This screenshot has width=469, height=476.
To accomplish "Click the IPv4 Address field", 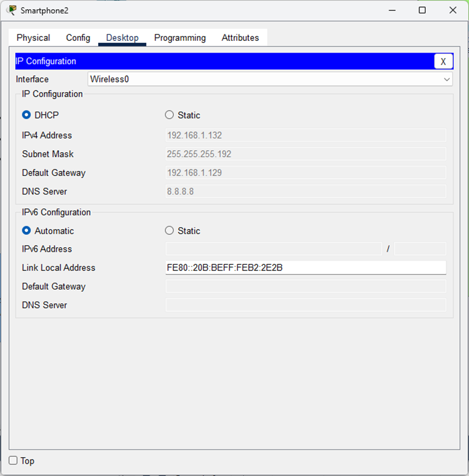I will tap(305, 135).
